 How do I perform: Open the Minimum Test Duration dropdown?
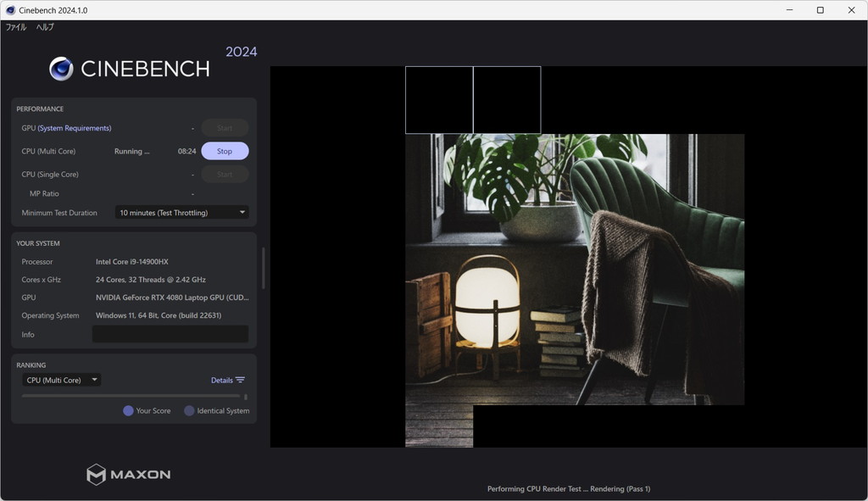(x=181, y=213)
